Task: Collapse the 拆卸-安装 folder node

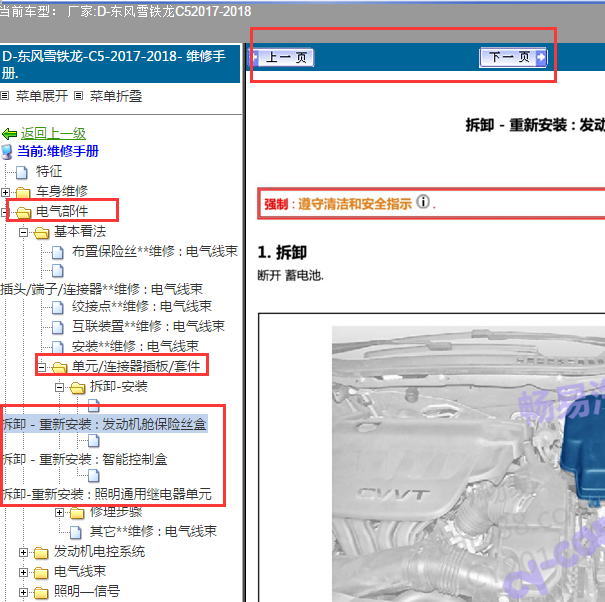Action: [x=59, y=387]
